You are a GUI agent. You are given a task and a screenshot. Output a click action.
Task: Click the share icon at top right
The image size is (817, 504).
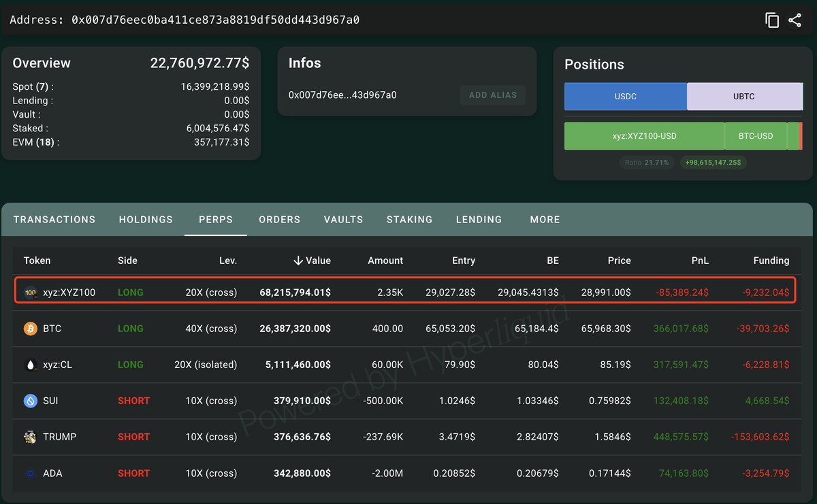pos(795,20)
